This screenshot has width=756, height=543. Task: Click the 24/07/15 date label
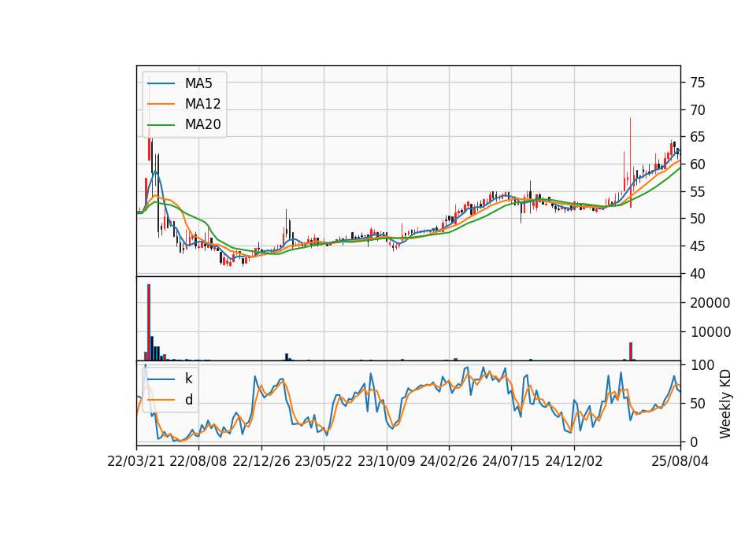511,461
